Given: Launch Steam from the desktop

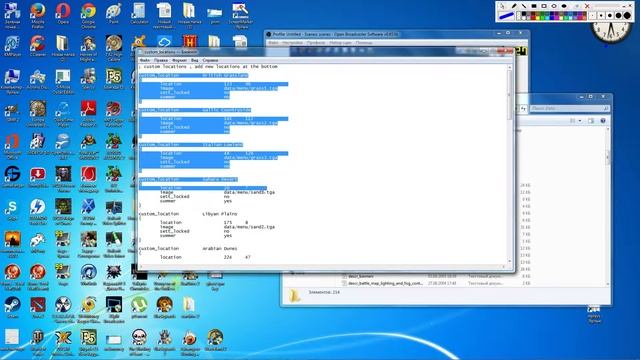Looking at the screenshot, I should pyautogui.click(x=12, y=308).
